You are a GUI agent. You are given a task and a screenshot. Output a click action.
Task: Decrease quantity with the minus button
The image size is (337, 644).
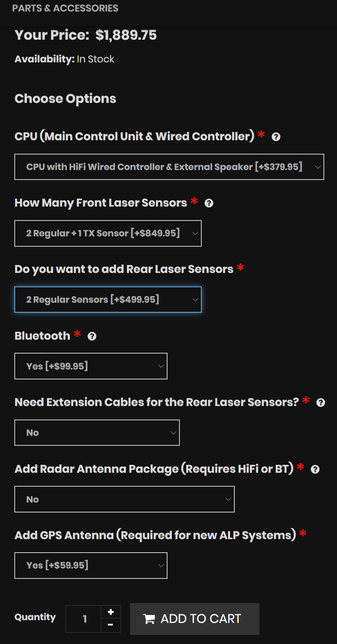pyautogui.click(x=111, y=625)
